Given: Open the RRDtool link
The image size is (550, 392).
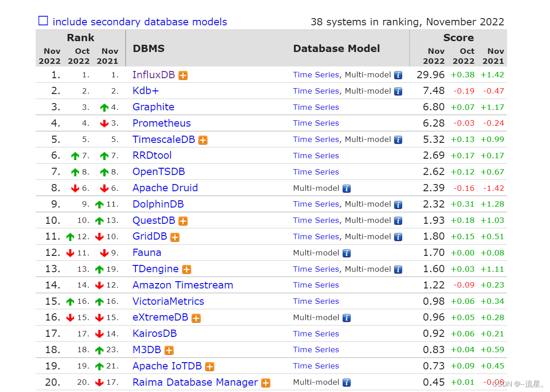Looking at the screenshot, I should (x=152, y=156).
